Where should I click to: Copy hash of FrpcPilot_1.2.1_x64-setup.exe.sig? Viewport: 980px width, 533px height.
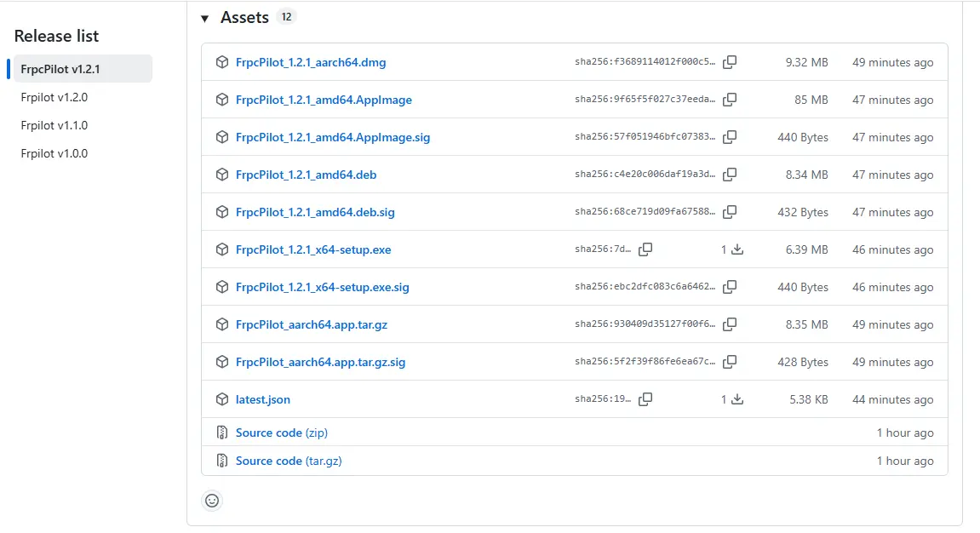(x=730, y=287)
